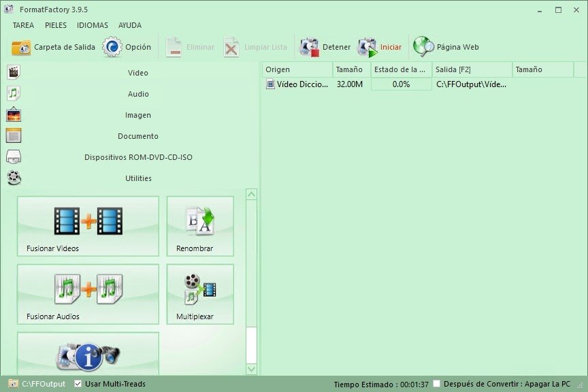Expand the Documento section
Image resolution: width=588 pixels, height=392 pixels.
tap(138, 136)
